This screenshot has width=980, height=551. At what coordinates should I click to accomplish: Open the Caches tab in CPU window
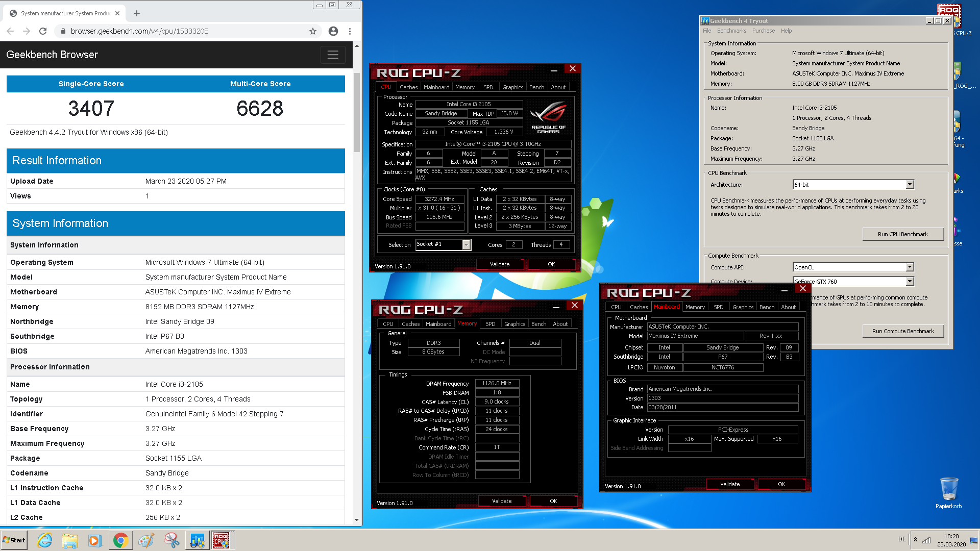click(x=408, y=87)
